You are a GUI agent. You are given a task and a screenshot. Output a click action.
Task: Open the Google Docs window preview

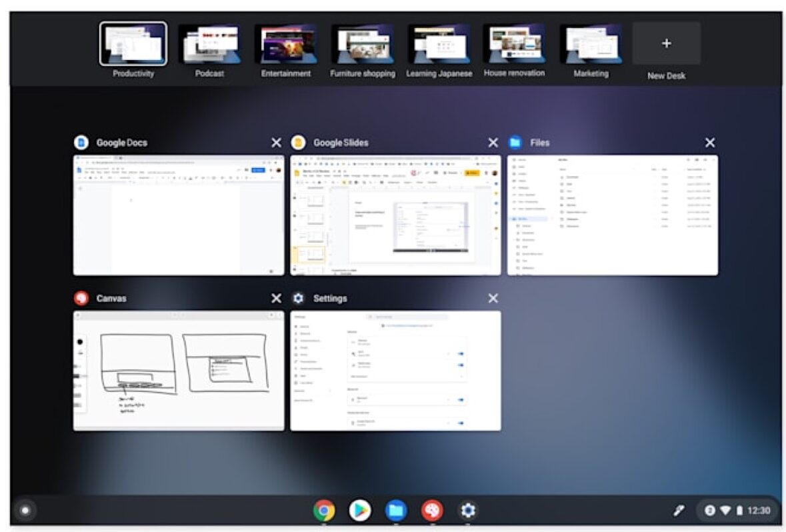[x=179, y=215]
